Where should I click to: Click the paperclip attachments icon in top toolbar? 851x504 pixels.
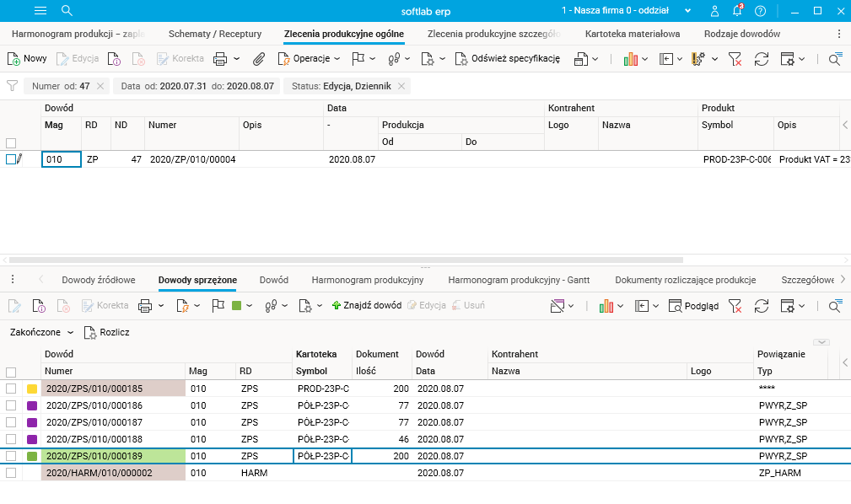260,59
